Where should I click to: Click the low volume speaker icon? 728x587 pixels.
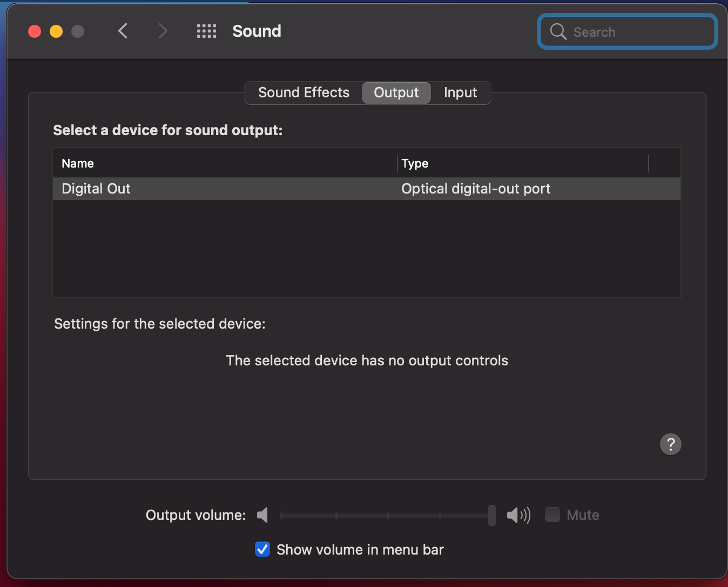(x=262, y=515)
